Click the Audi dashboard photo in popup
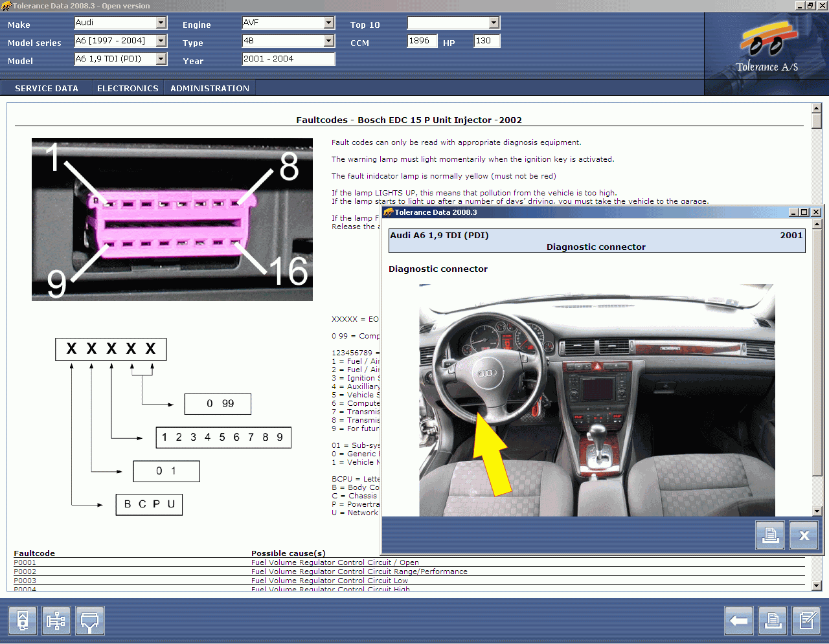The image size is (829, 644). 596,400
